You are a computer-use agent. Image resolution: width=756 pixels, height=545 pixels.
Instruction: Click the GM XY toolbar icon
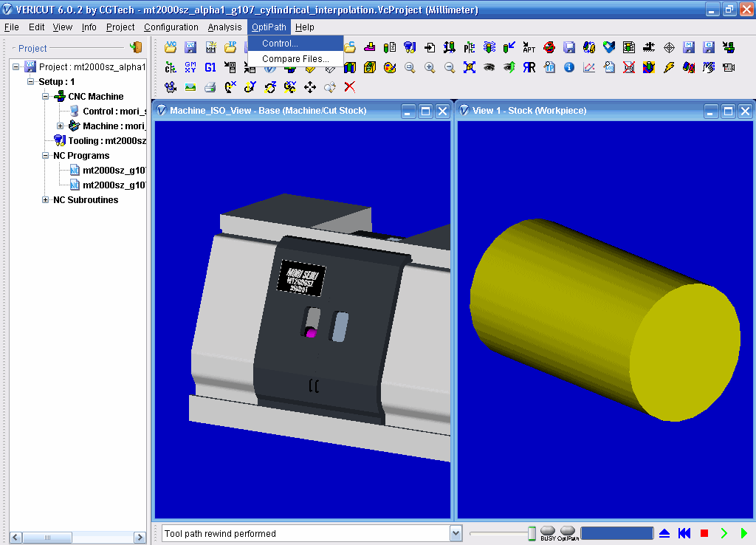[190, 67]
